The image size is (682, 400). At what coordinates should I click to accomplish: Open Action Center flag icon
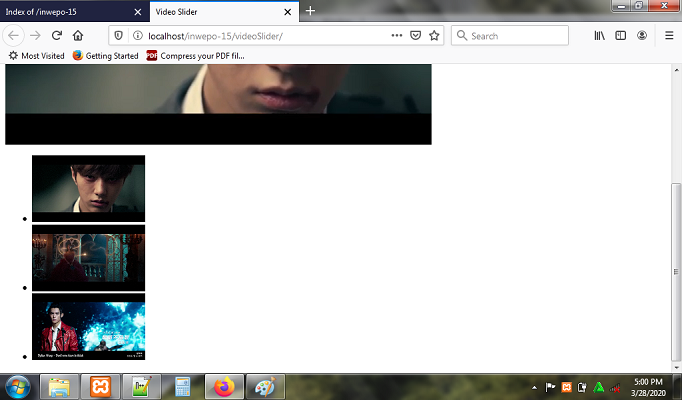(x=550, y=387)
